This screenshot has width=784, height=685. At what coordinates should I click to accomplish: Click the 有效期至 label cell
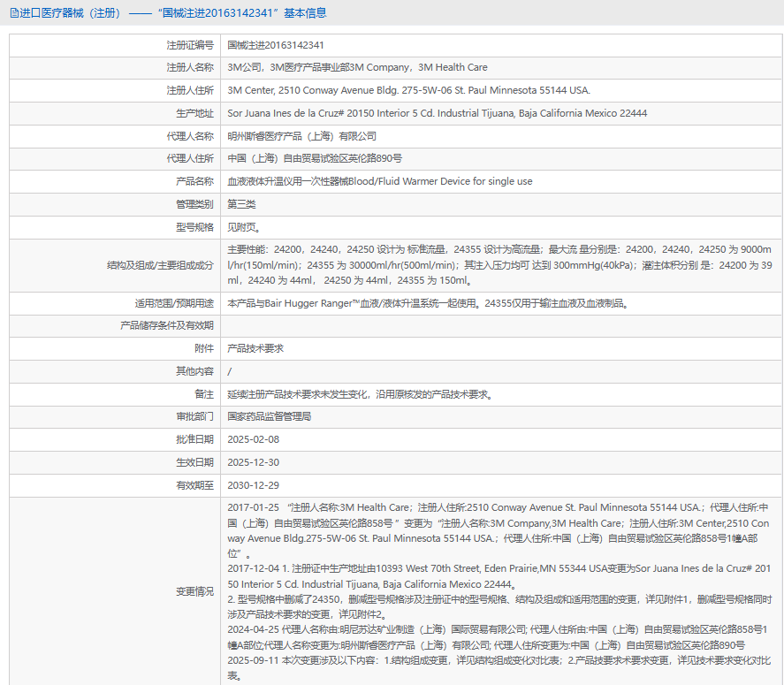115,485
